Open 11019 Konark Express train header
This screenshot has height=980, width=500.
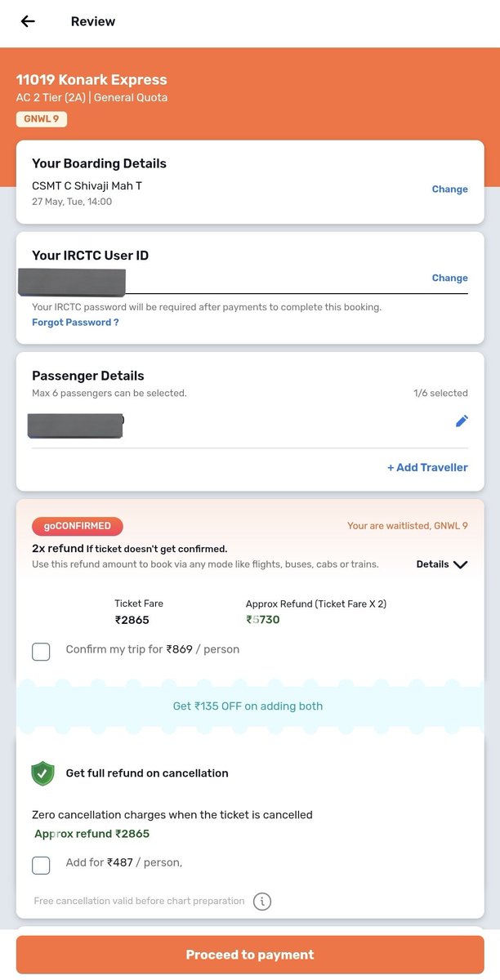92,80
